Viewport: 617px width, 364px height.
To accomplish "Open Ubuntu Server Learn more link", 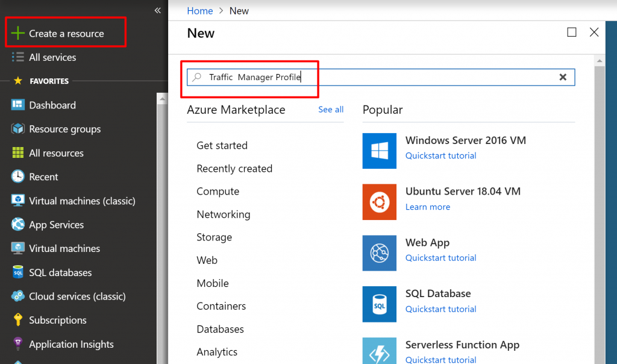I will pyautogui.click(x=428, y=207).
